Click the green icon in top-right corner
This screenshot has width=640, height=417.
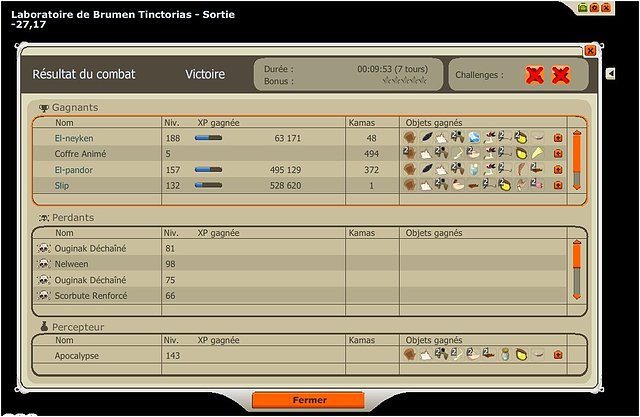(x=583, y=7)
